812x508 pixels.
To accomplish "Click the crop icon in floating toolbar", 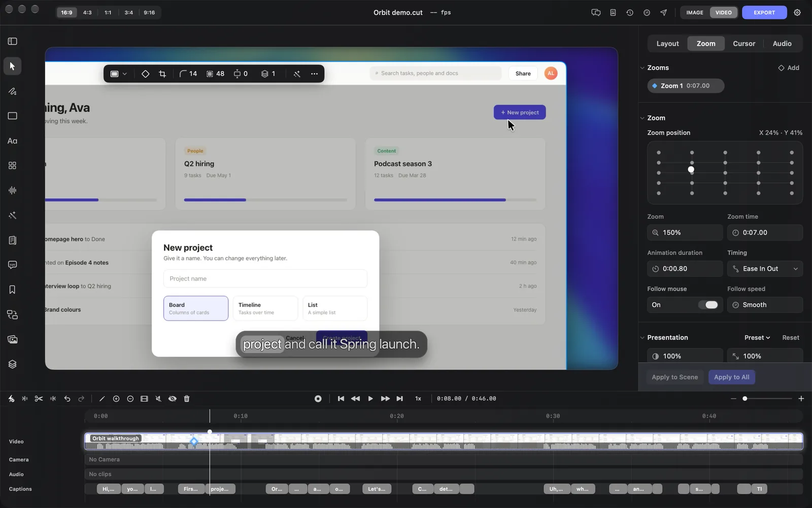I will [162, 74].
